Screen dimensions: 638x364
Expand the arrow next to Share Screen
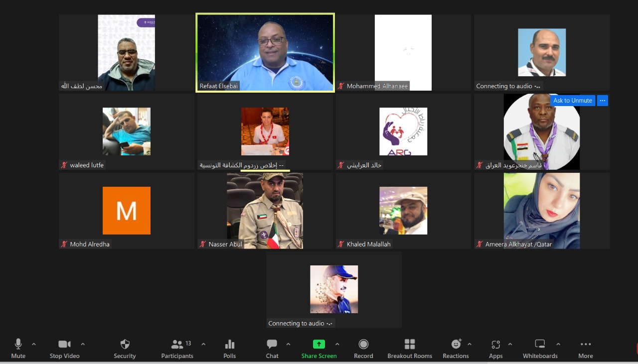pyautogui.click(x=337, y=344)
